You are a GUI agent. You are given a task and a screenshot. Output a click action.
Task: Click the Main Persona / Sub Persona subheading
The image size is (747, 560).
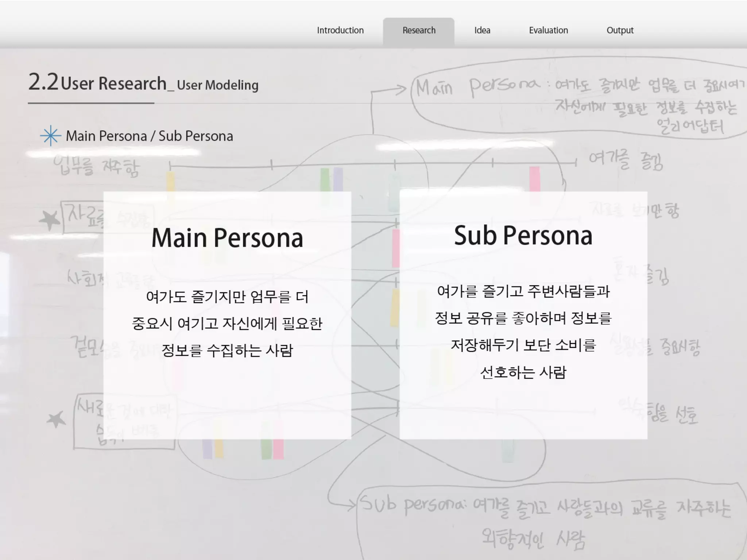tap(149, 136)
